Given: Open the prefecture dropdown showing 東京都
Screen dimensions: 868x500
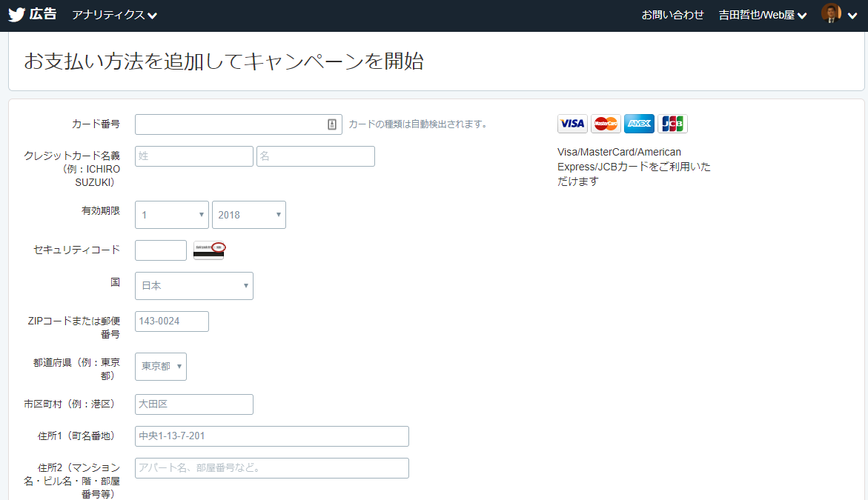Looking at the screenshot, I should click(x=161, y=367).
